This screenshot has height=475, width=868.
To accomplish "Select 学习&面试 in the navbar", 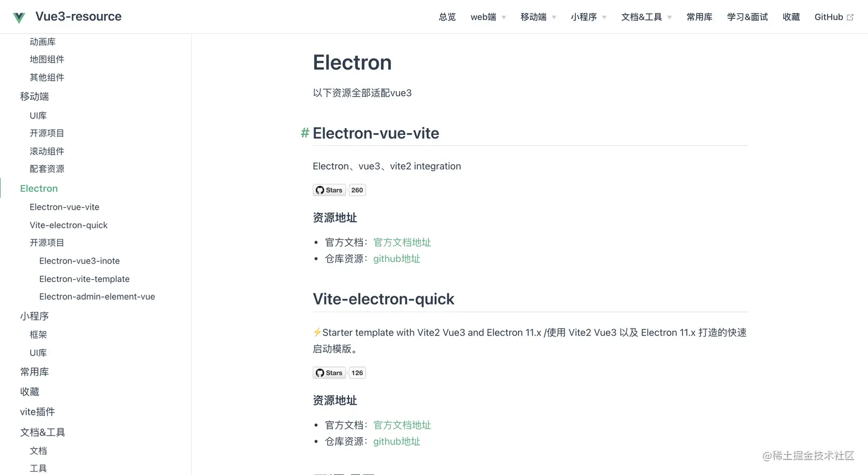I will click(x=747, y=17).
